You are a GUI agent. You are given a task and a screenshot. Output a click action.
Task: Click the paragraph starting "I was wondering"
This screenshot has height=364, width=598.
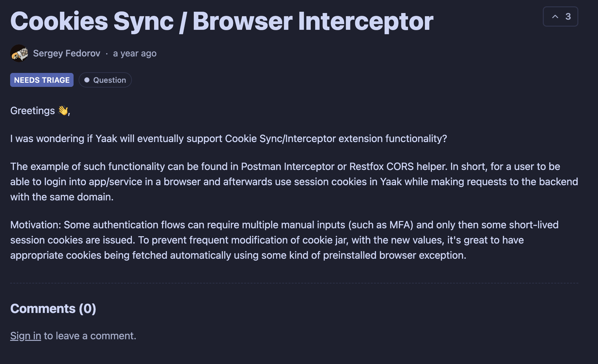pyautogui.click(x=228, y=139)
